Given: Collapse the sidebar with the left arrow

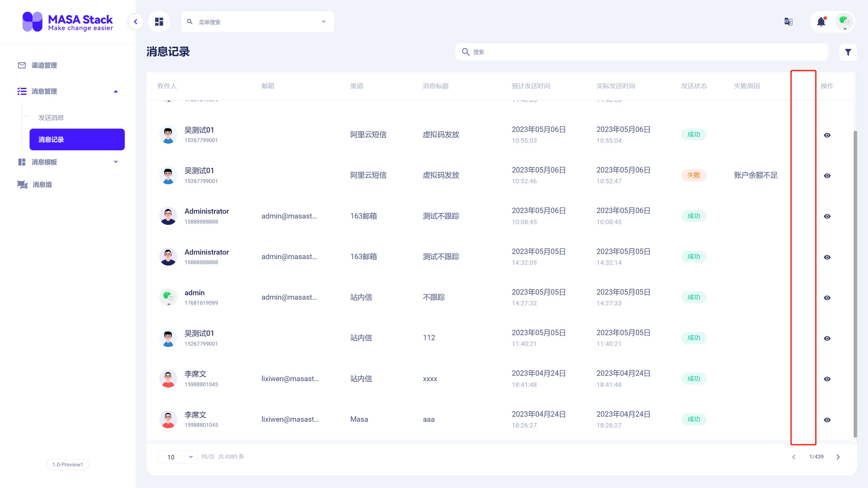Looking at the screenshot, I should pyautogui.click(x=135, y=21).
